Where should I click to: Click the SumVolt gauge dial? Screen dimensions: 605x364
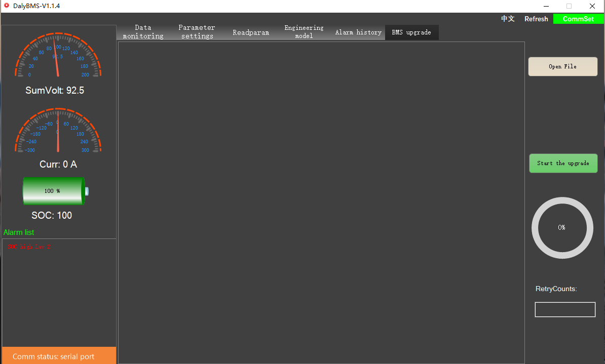pyautogui.click(x=58, y=55)
